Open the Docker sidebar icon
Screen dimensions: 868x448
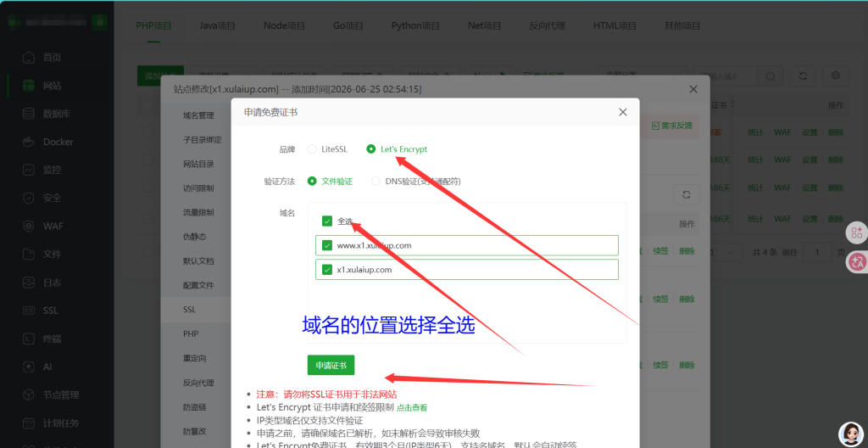click(x=29, y=142)
